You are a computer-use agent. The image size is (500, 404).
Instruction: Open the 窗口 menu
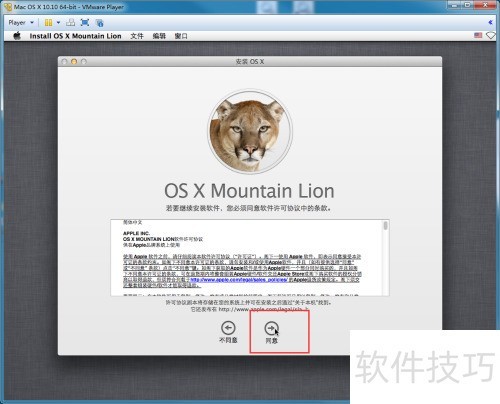click(181, 36)
